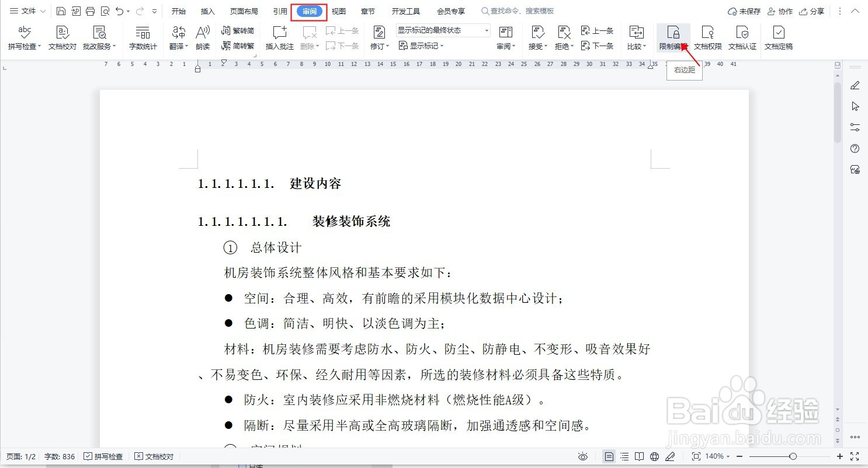Viewport: 868px width, 468px height.
Task: Click the eye protection mode icon in status bar
Action: (x=582, y=456)
